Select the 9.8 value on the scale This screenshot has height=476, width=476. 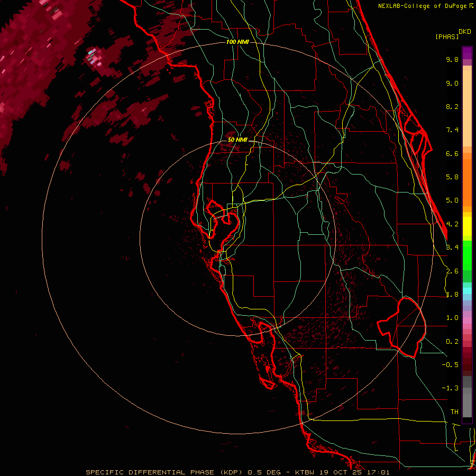[452, 59]
